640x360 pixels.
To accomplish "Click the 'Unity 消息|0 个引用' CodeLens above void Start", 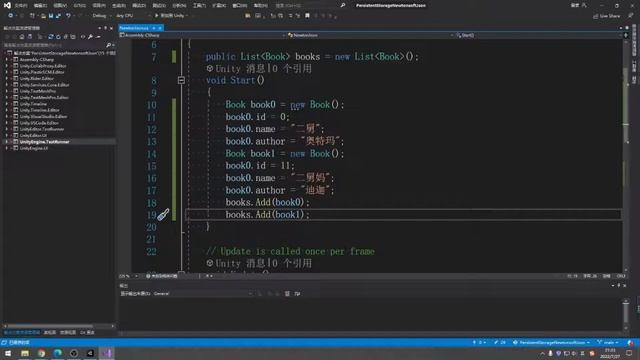I will (259, 69).
